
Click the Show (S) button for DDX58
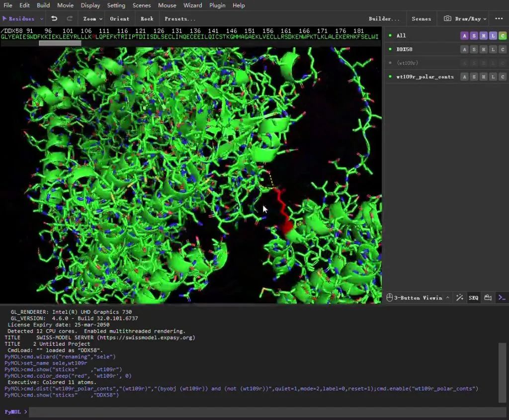tap(474, 49)
